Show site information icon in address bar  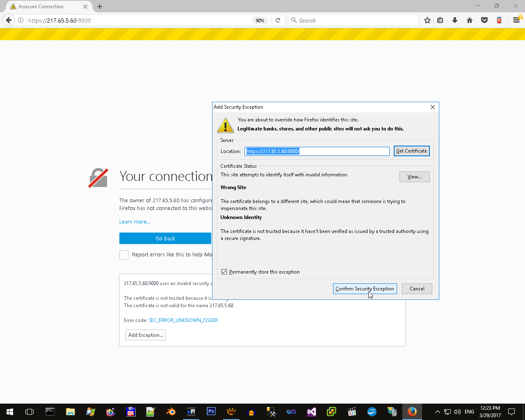[x=21, y=20]
